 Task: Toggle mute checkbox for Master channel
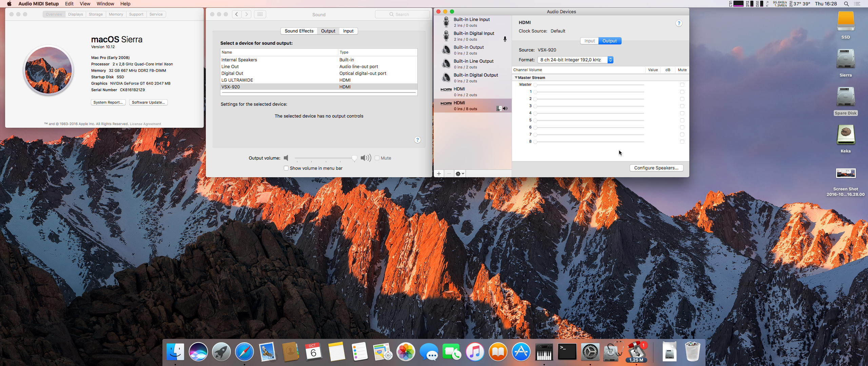coord(682,85)
